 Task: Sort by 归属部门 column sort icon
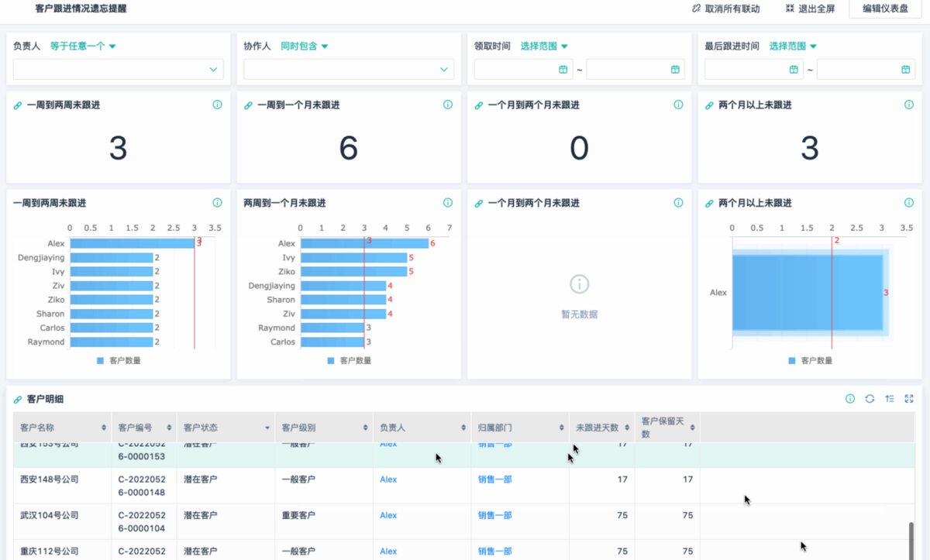[561, 428]
